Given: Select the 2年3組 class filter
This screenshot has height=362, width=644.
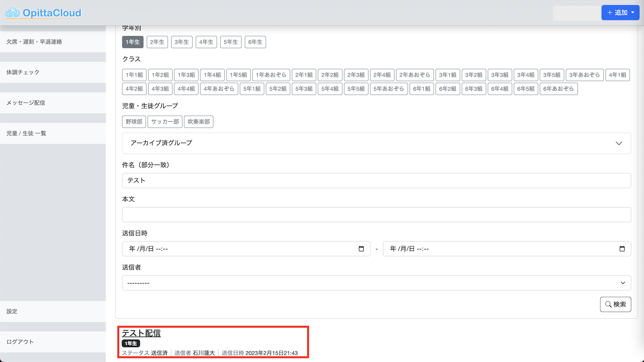Looking at the screenshot, I should pos(356,75).
